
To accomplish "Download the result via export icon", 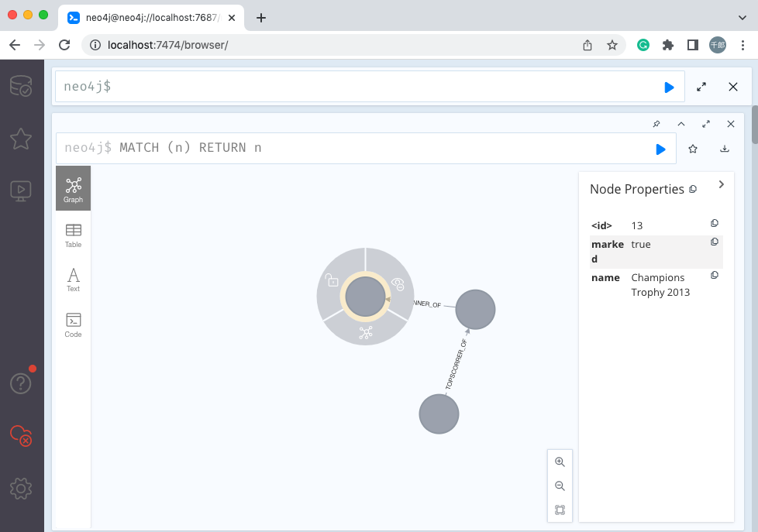I will 724,149.
